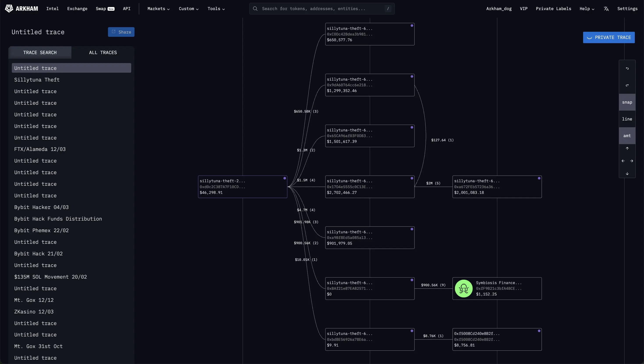The height and width of the screenshot is (364, 644).
Task: Switch to the ALL TRACES tab
Action: click(x=103, y=53)
